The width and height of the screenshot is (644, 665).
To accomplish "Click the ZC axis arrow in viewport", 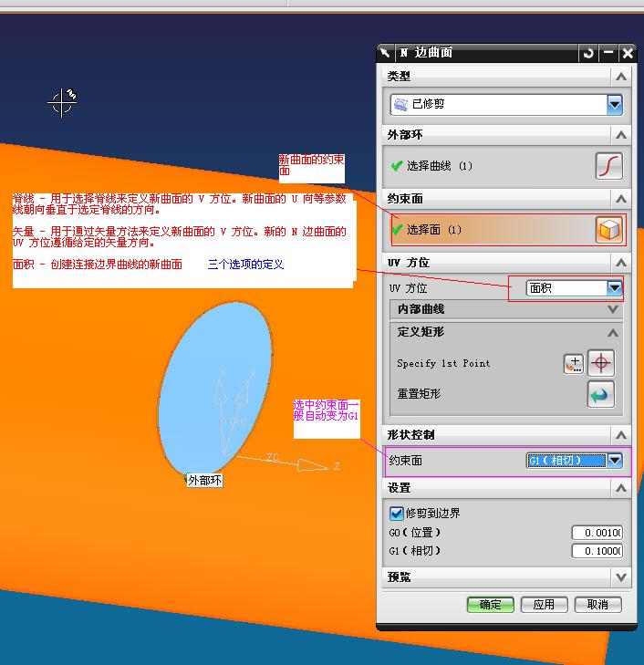I will point(313,465).
